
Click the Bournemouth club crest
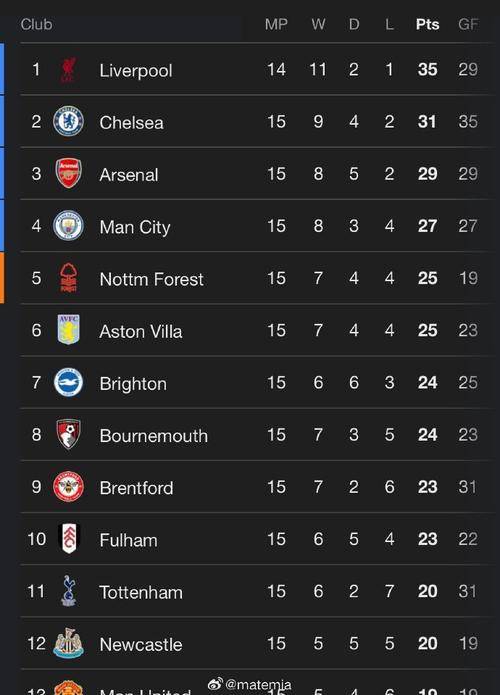[68, 434]
